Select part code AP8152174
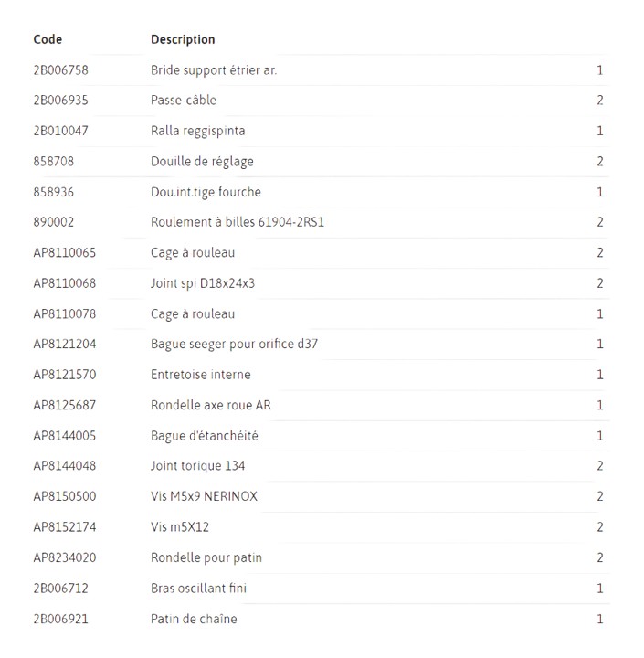644x658 pixels. [x=65, y=527]
